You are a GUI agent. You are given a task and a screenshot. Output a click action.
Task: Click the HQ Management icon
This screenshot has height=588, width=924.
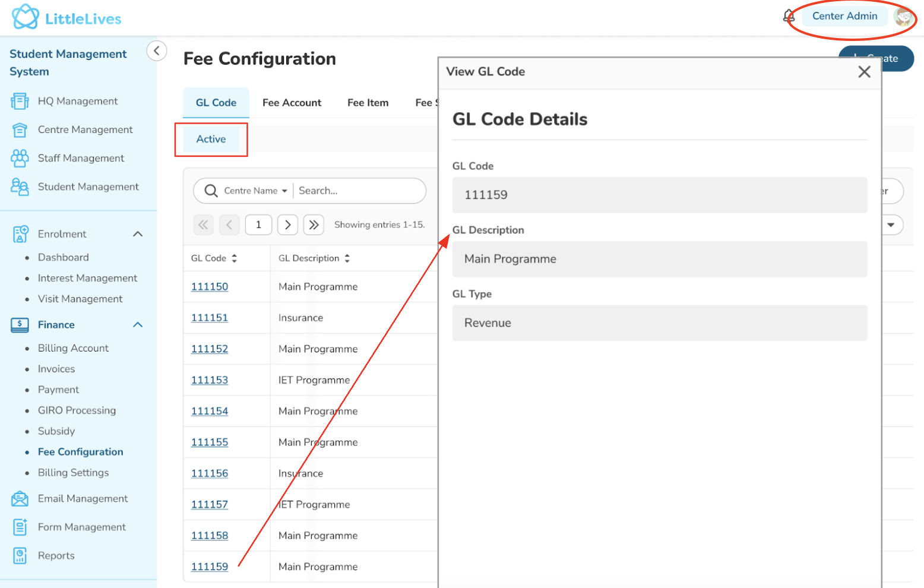coord(20,102)
